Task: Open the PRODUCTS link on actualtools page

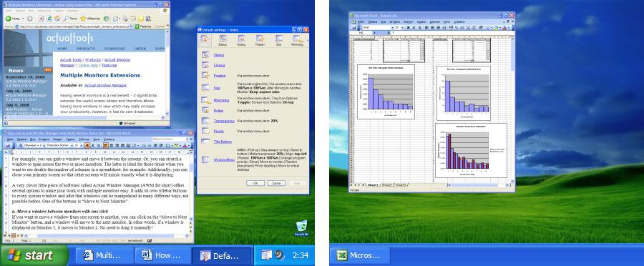Action: pos(86,49)
